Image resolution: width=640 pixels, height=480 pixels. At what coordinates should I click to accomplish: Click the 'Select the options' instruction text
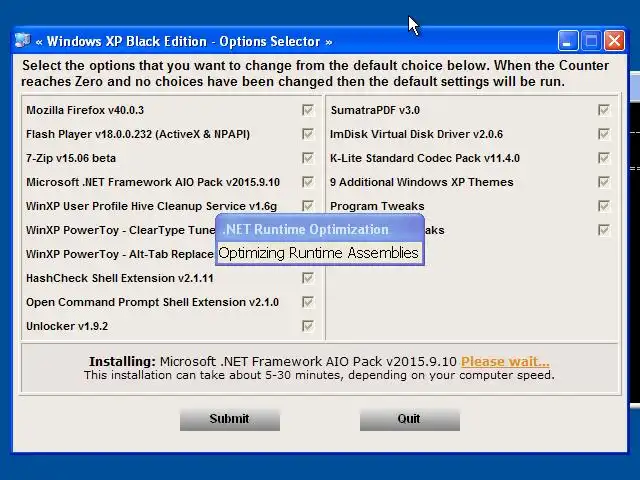[x=315, y=73]
